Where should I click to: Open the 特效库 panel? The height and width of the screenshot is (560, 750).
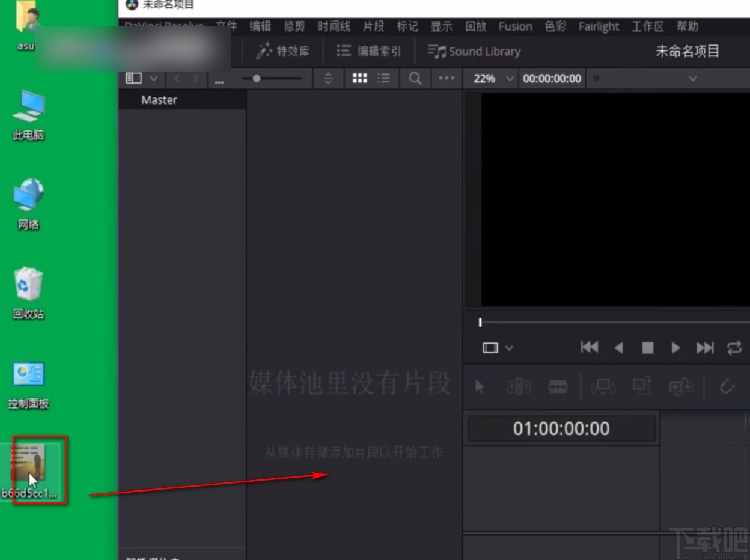pyautogui.click(x=281, y=51)
